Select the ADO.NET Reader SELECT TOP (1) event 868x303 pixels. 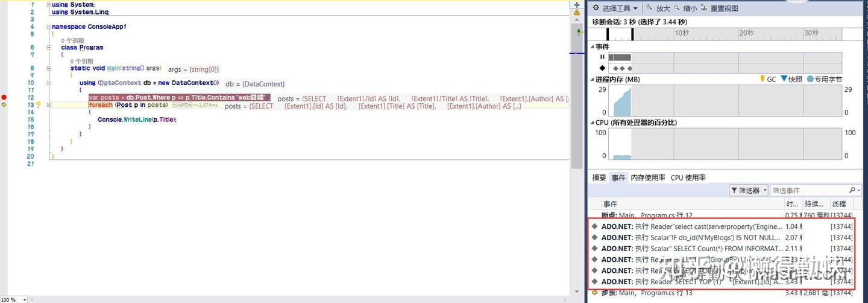pos(722,282)
